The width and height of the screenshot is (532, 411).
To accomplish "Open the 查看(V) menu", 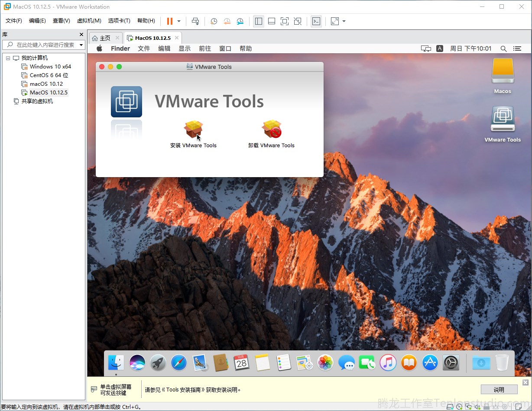I will pos(62,21).
